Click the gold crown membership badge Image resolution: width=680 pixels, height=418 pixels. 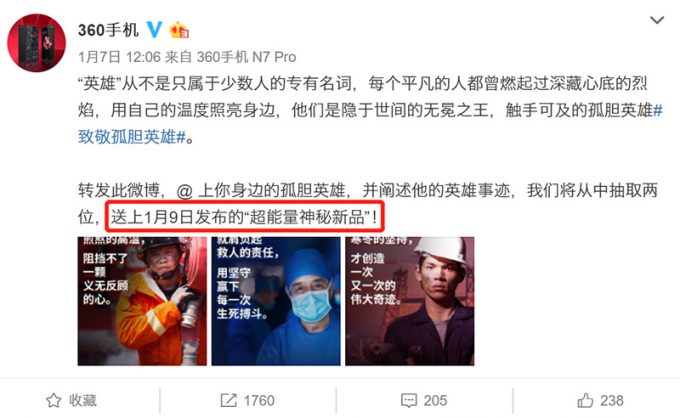click(x=179, y=30)
